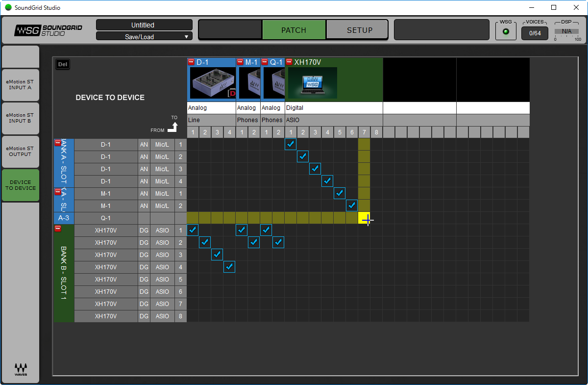This screenshot has width=588, height=385.
Task: Click the Digital label under XH170V
Action: point(294,108)
